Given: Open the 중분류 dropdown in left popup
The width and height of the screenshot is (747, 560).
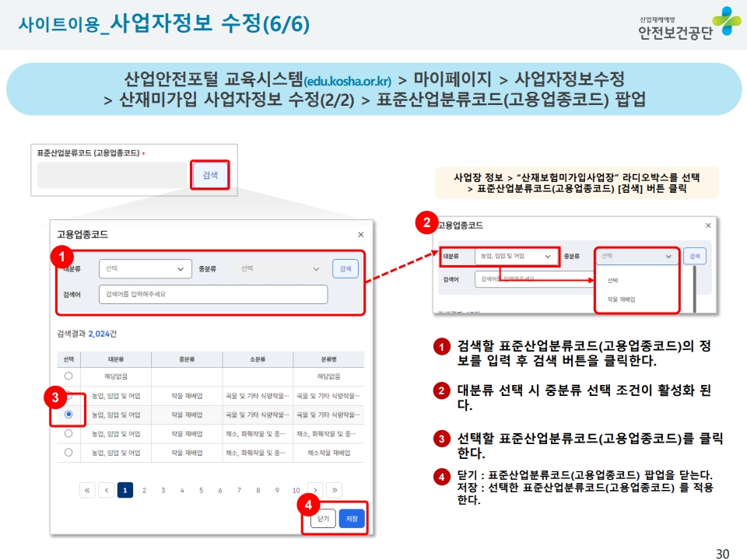Looking at the screenshot, I should [x=281, y=268].
